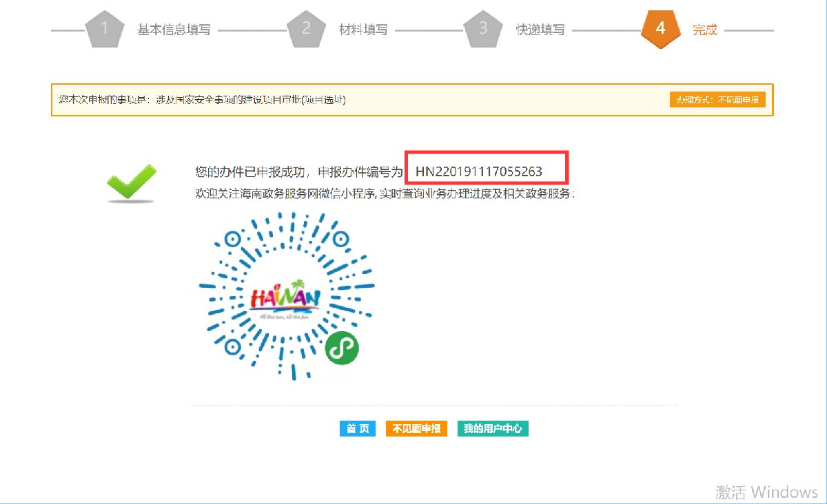The image size is (827, 504).
Task: Click the green success checkmark icon
Action: coord(132,184)
